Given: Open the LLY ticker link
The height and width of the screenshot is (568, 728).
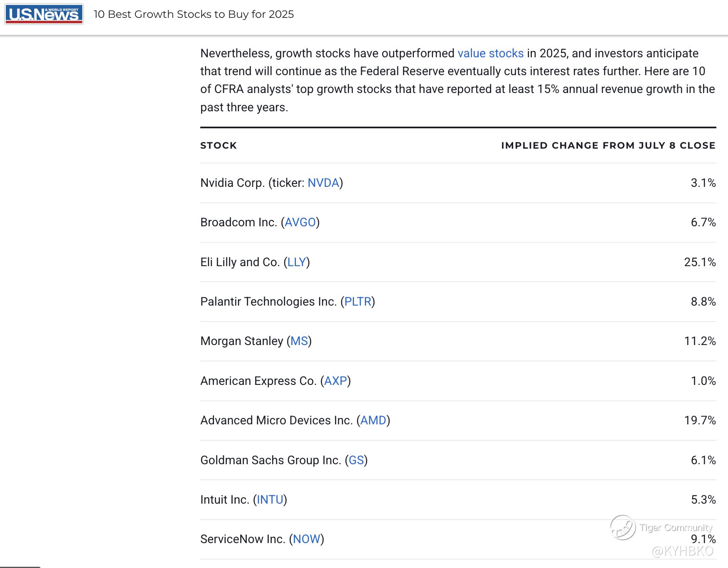Looking at the screenshot, I should [x=297, y=262].
